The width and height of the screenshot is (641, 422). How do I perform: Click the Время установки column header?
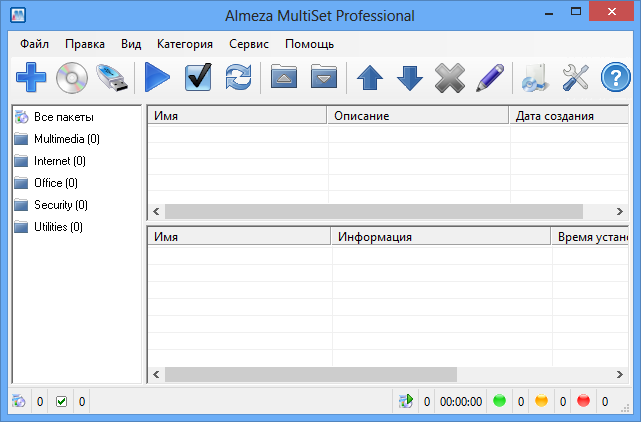tap(590, 237)
